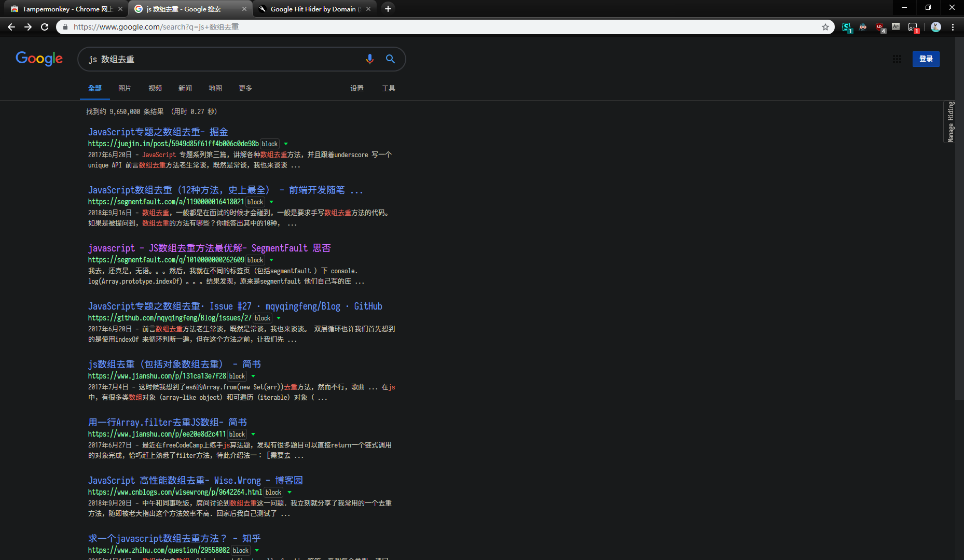
Task: Block segmentfault.com/a/1190000016418021 result
Action: [255, 202]
